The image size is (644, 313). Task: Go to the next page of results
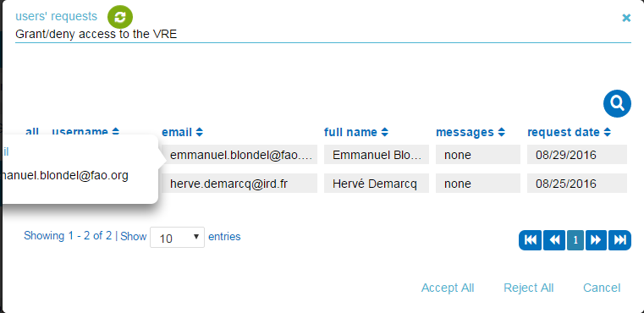596,240
